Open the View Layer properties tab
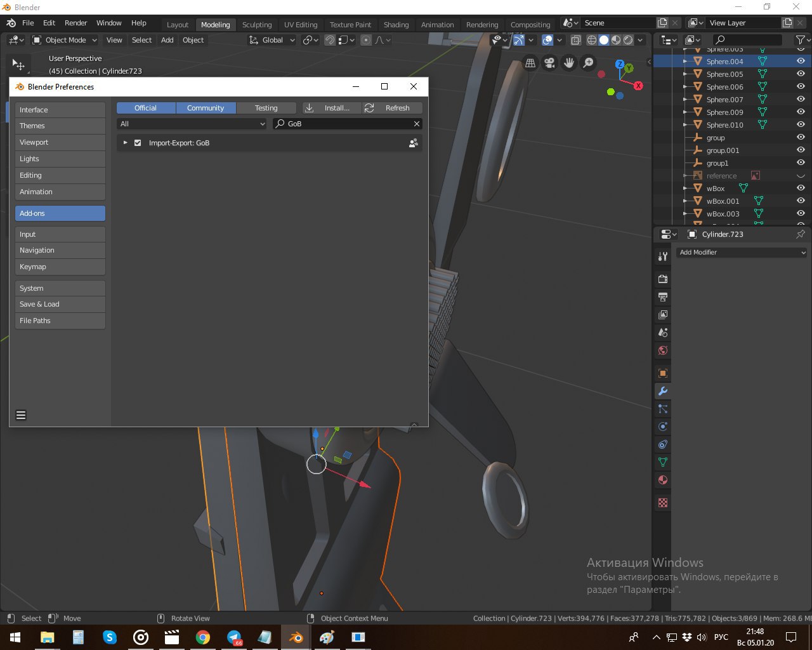Image resolution: width=812 pixels, height=650 pixels. tap(663, 315)
